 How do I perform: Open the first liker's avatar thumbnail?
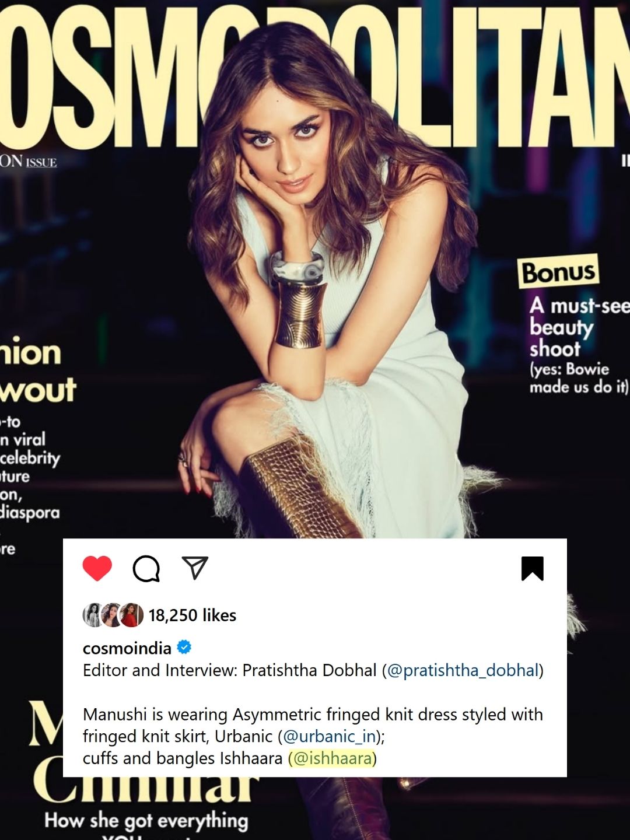(93, 615)
